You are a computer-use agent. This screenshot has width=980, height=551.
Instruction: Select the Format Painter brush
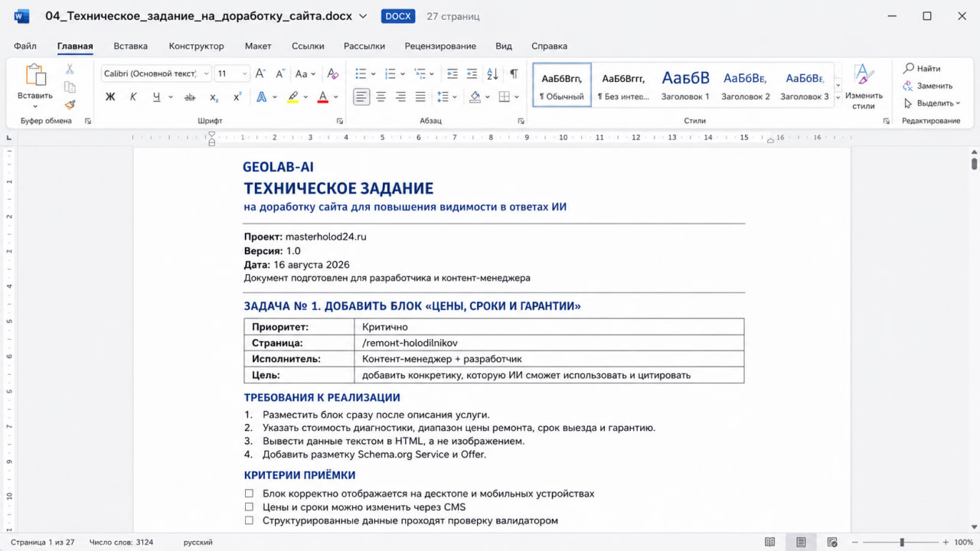coord(70,105)
